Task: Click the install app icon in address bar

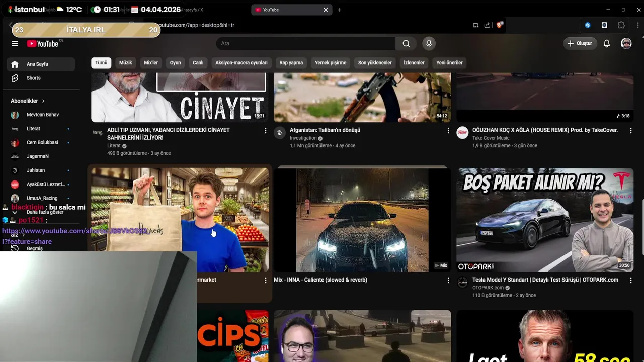Action: click(475, 25)
